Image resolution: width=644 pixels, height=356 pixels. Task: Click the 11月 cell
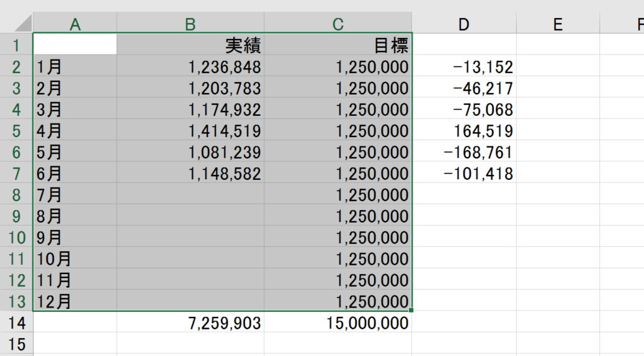point(74,279)
